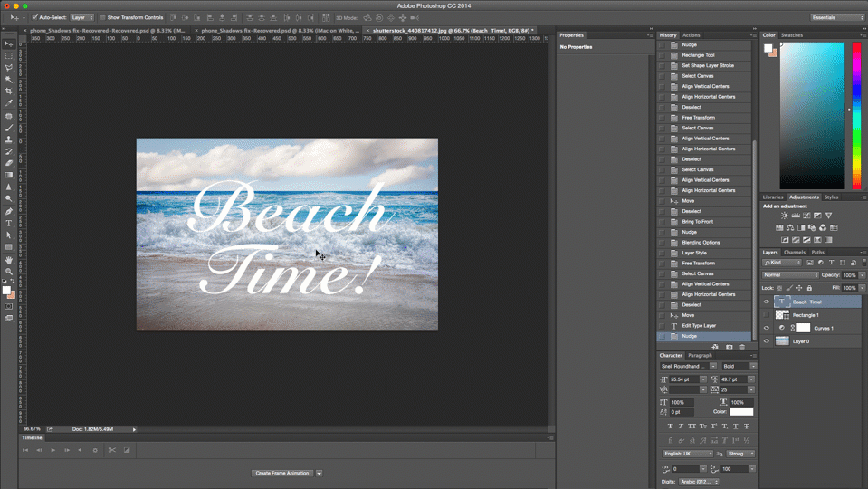The width and height of the screenshot is (868, 489).
Task: Delete current history state via trash icon
Action: coord(742,347)
